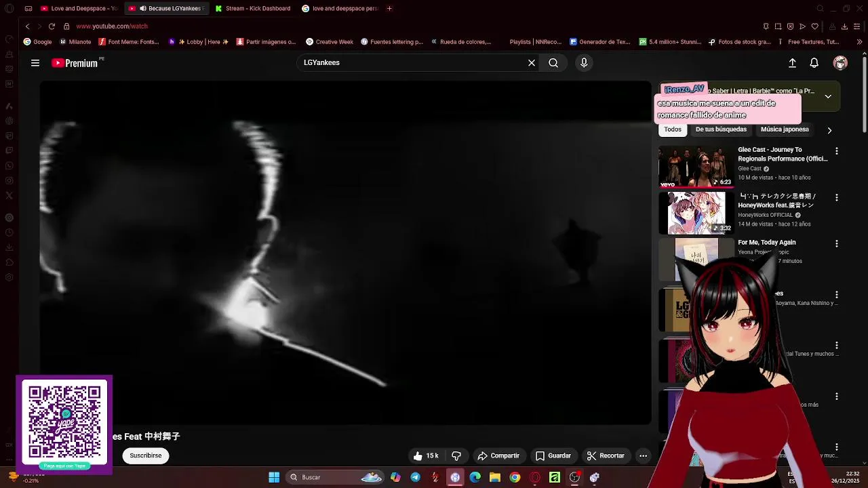Add page to bookmarks heart icon

815,26
